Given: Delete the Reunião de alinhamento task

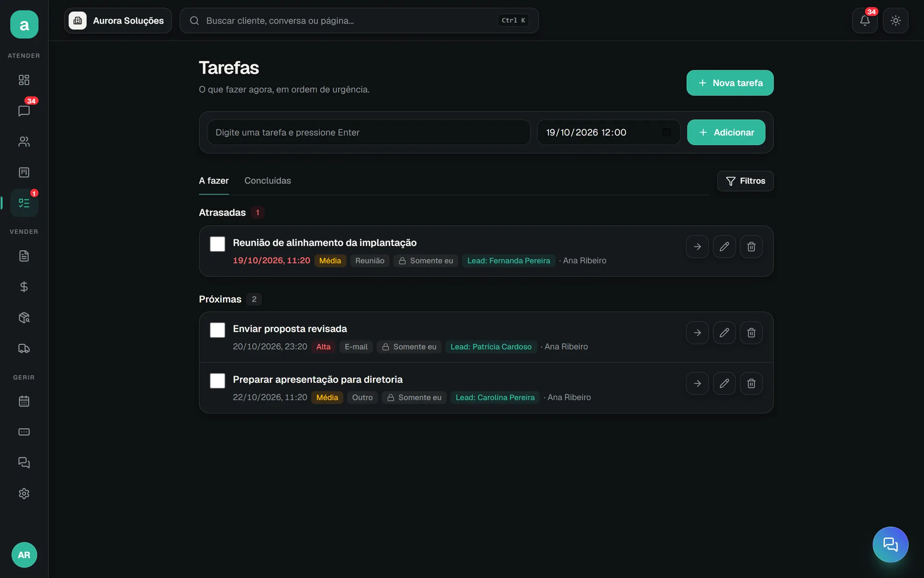Looking at the screenshot, I should click(x=751, y=246).
